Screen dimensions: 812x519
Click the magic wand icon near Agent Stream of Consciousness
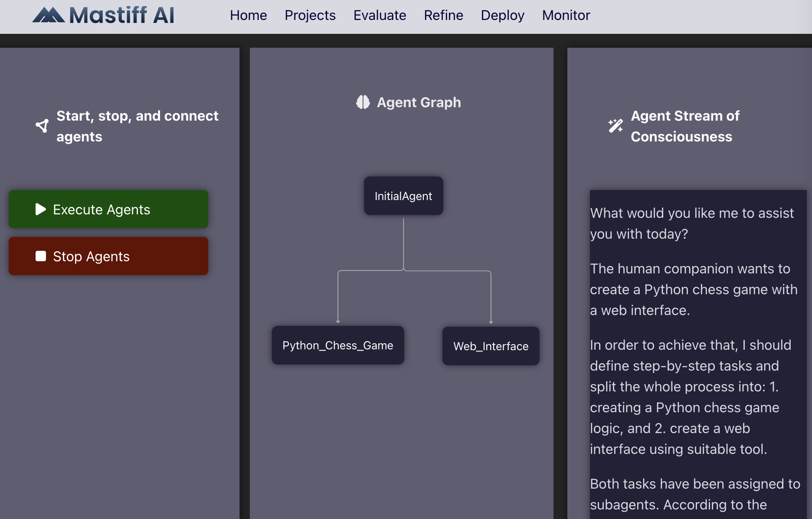tap(614, 126)
